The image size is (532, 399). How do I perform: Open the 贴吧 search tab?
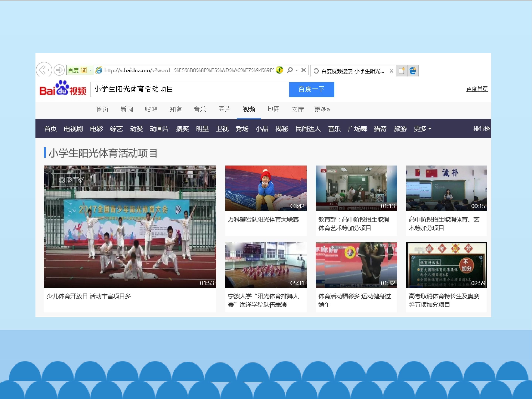coord(151,109)
